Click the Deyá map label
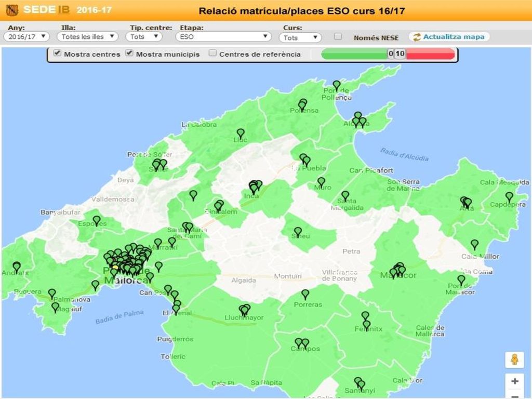Viewport: 532px width, 399px height. (x=126, y=180)
